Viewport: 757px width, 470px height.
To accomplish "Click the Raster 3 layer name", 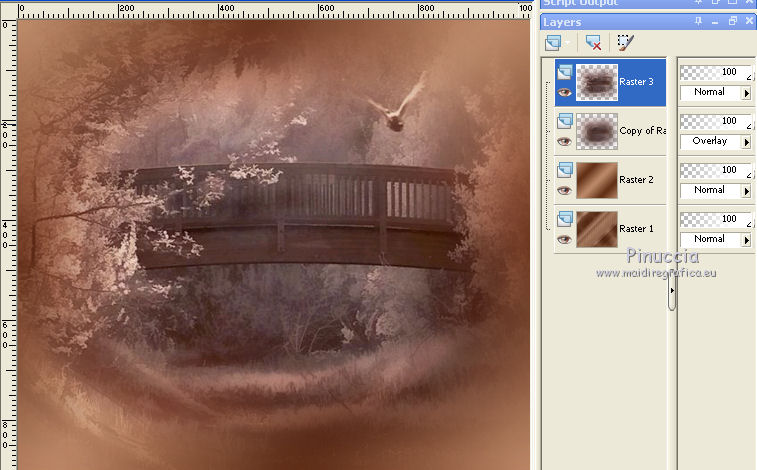I will pos(636,82).
